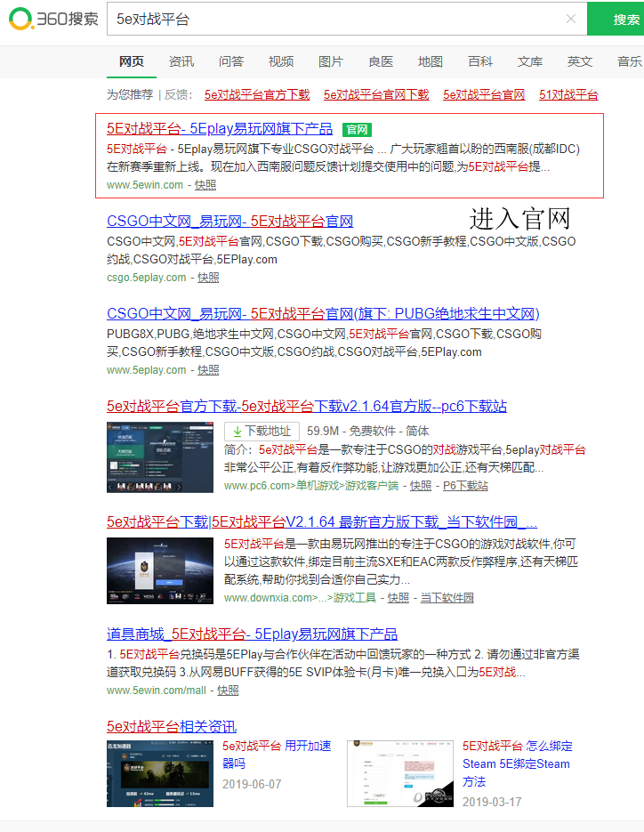Click www.pc6.com>单机游戏>游戏客户端 breadcrumb

[x=311, y=485]
